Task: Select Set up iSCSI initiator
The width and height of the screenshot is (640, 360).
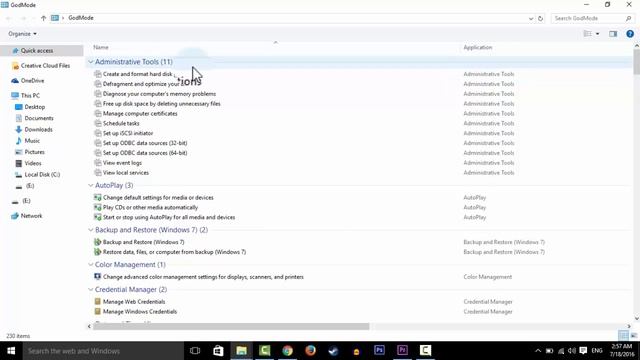Action: coord(128,133)
